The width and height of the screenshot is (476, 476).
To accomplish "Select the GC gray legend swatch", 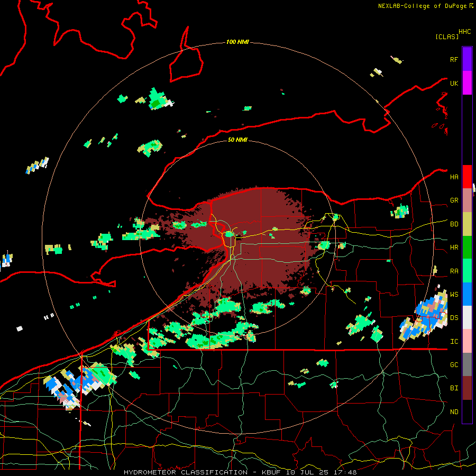I will (467, 364).
